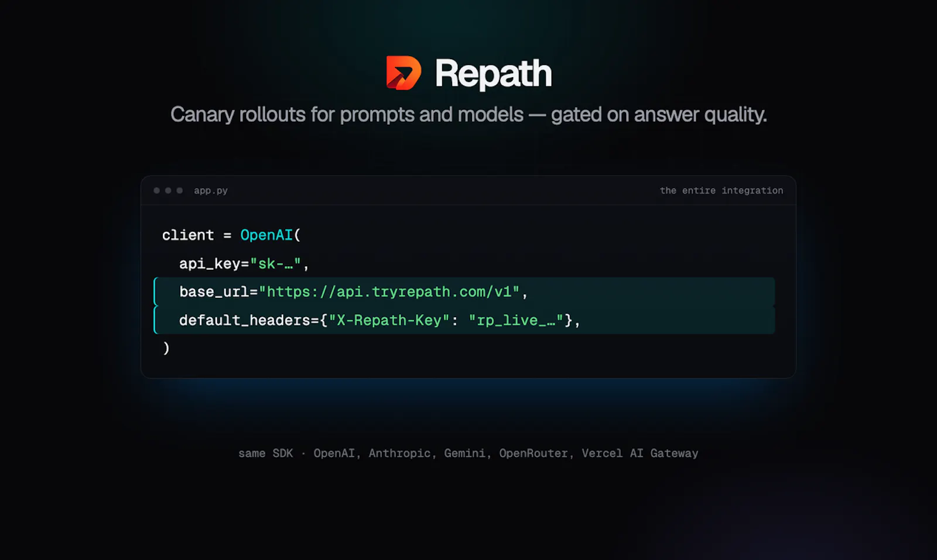Click the third window dot in code card
937x560 pixels.
tap(180, 191)
